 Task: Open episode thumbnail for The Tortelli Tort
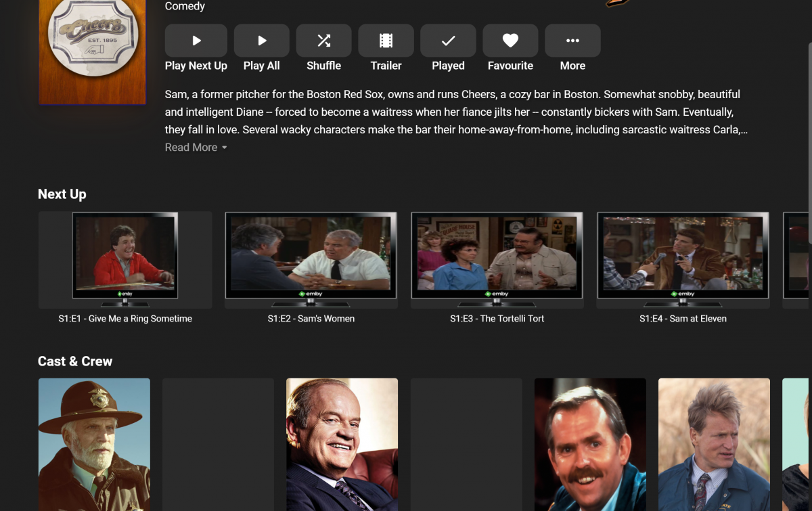[x=497, y=260]
